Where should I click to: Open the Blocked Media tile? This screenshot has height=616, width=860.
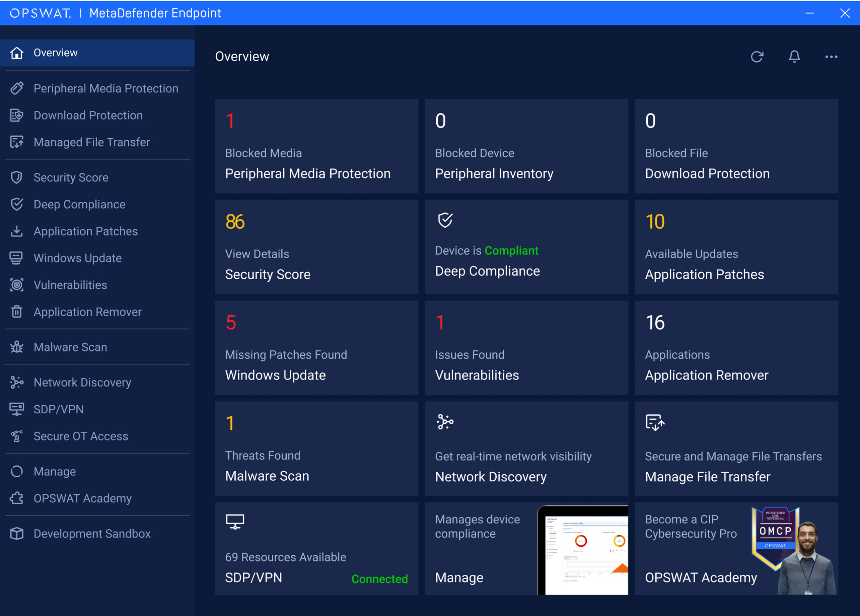point(316,146)
